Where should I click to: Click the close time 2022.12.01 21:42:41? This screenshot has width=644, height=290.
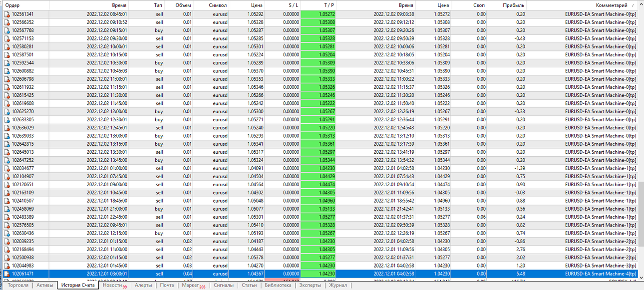(393, 209)
